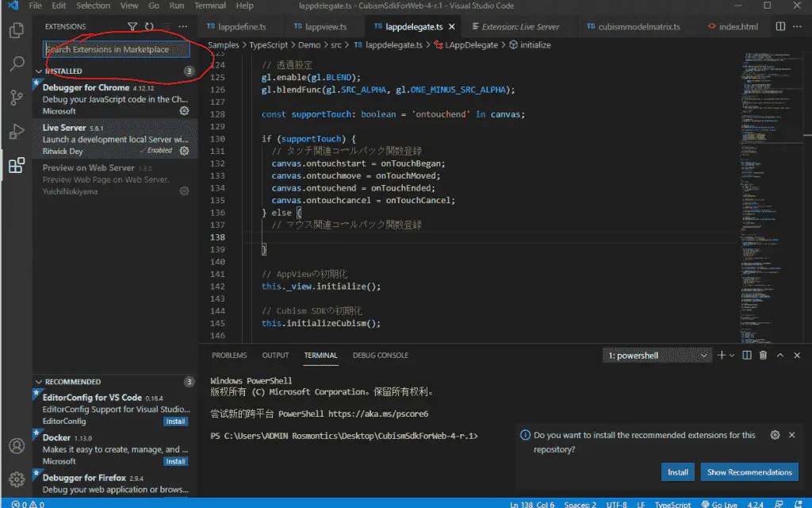
Task: Change TypeScript language mode in status bar
Action: pos(672,504)
